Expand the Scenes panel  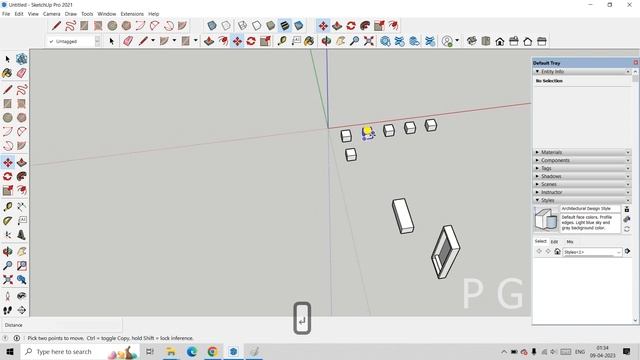coord(537,184)
